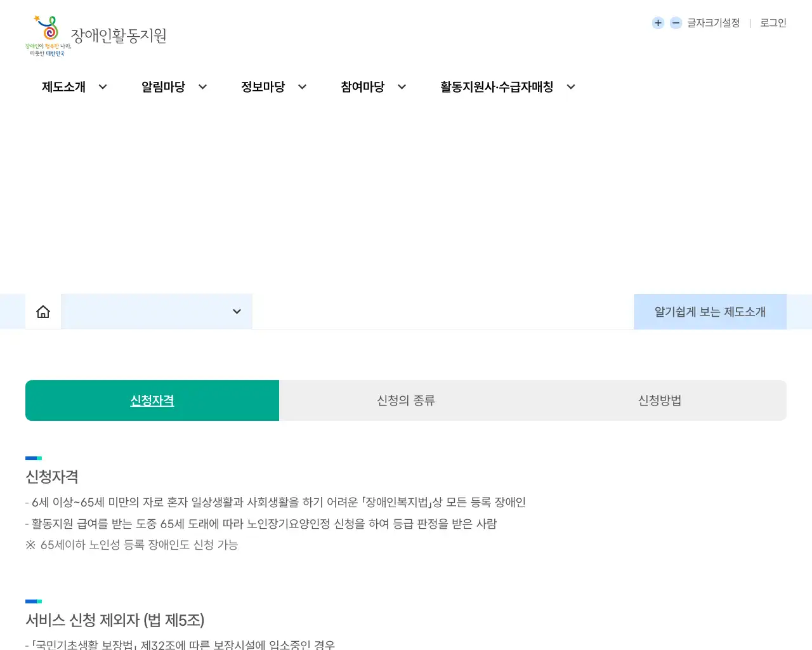Click the home icon in the breadcrumb bar
The width and height of the screenshot is (812, 650).
43,311
